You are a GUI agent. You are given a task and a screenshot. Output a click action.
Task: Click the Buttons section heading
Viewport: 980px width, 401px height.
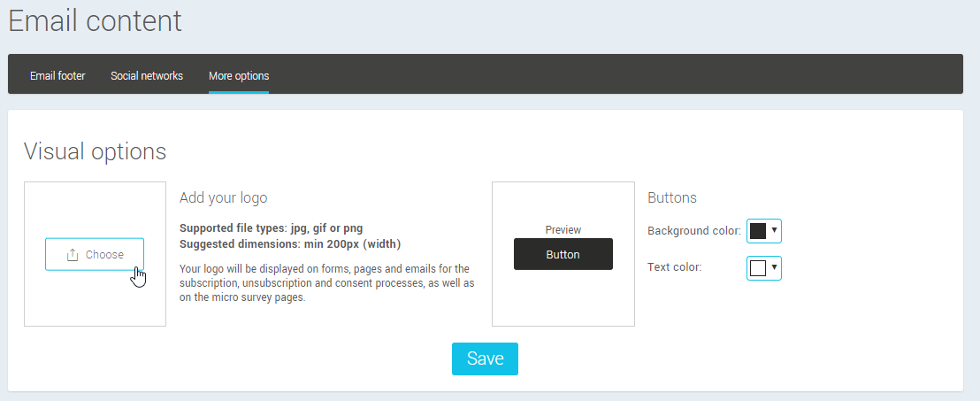coord(672,197)
